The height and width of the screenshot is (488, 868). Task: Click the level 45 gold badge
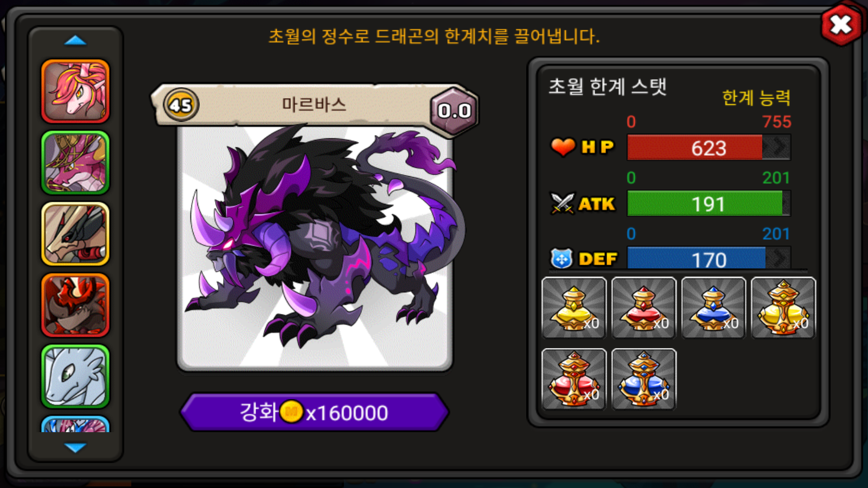click(x=181, y=105)
